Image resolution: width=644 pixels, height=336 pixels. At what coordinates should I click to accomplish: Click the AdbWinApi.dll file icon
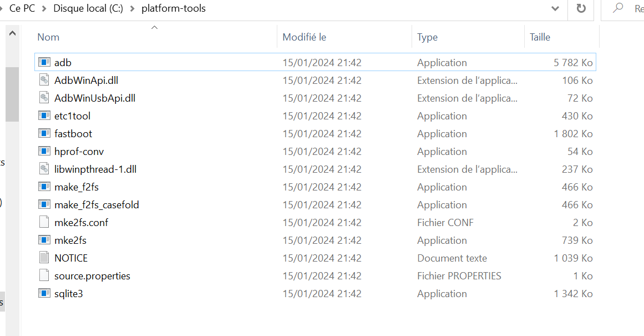[44, 81]
